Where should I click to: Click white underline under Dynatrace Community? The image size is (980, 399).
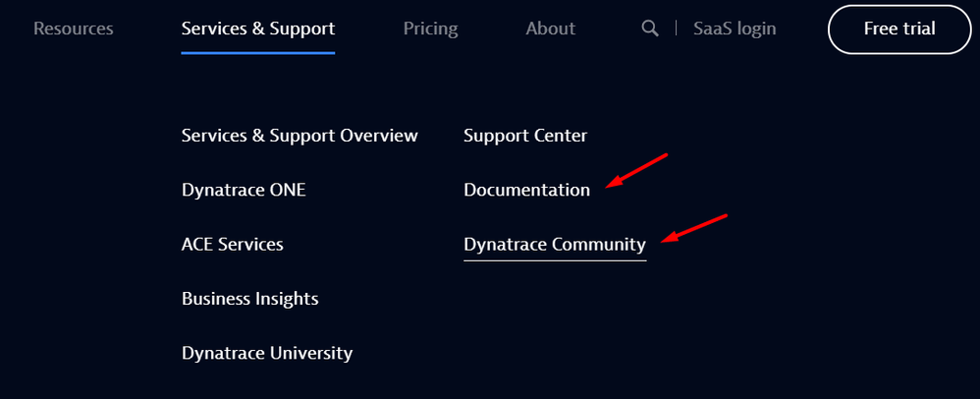[555, 259]
